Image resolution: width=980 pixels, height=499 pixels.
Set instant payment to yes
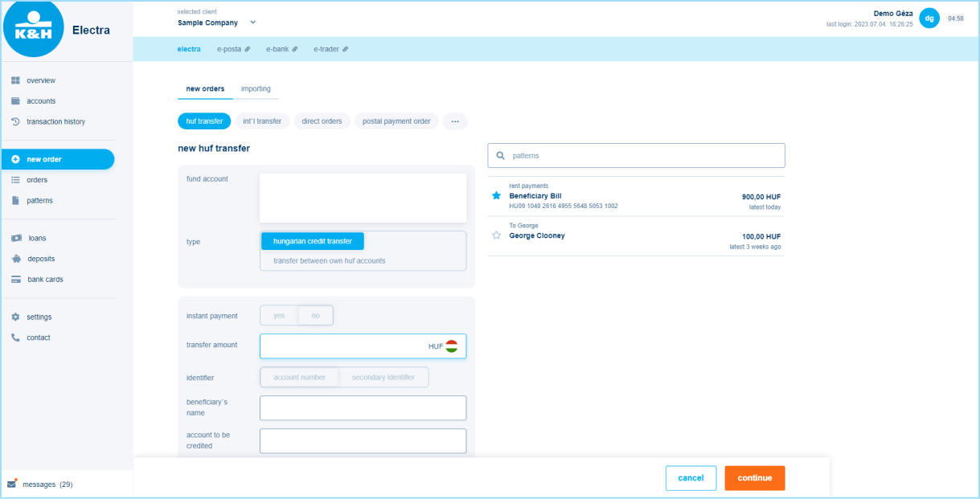[279, 316]
